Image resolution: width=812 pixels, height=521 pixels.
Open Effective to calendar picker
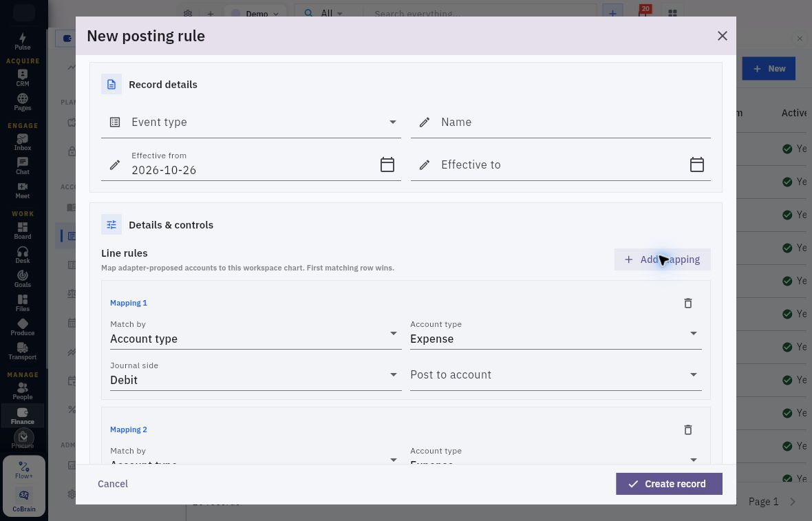[x=697, y=164]
